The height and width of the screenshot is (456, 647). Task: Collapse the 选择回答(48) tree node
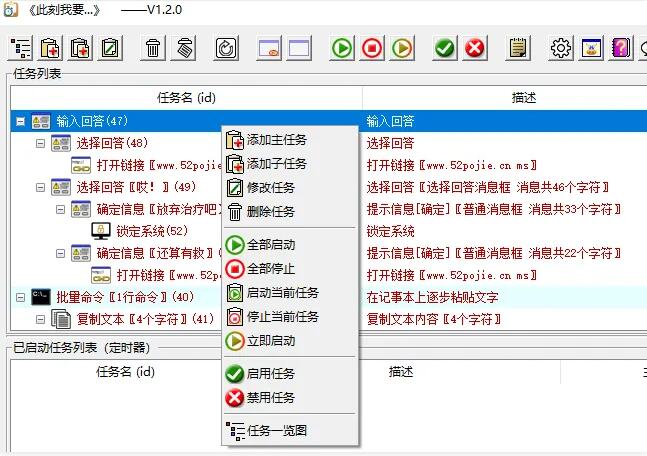[41, 144]
